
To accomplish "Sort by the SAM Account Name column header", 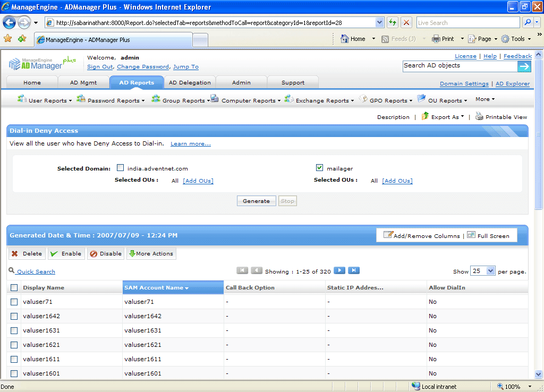I will (173, 287).
